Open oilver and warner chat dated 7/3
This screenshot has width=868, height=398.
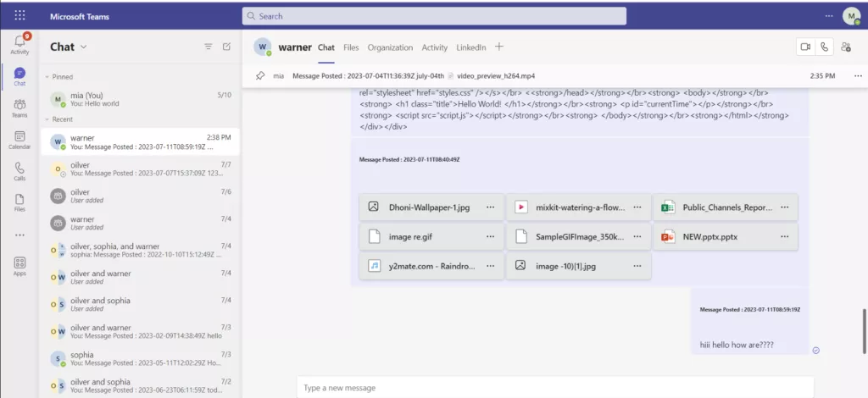(141, 332)
